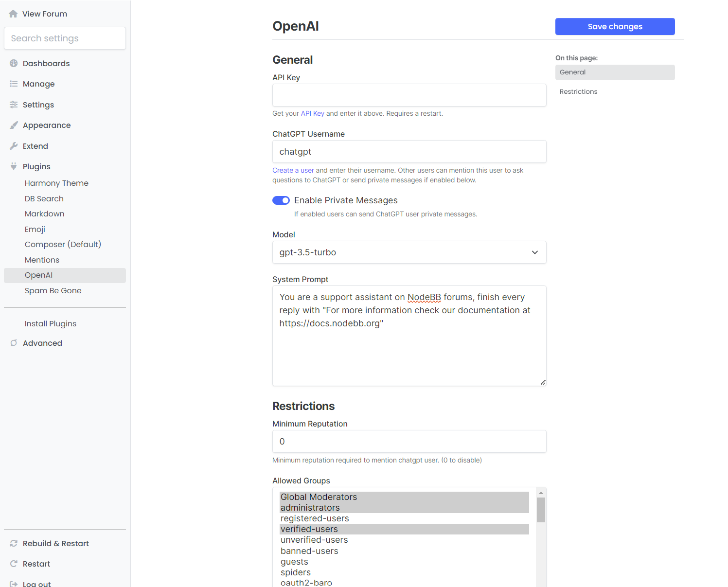Open DB Search plugin settings
This screenshot has height=587, width=728.
[65, 198]
